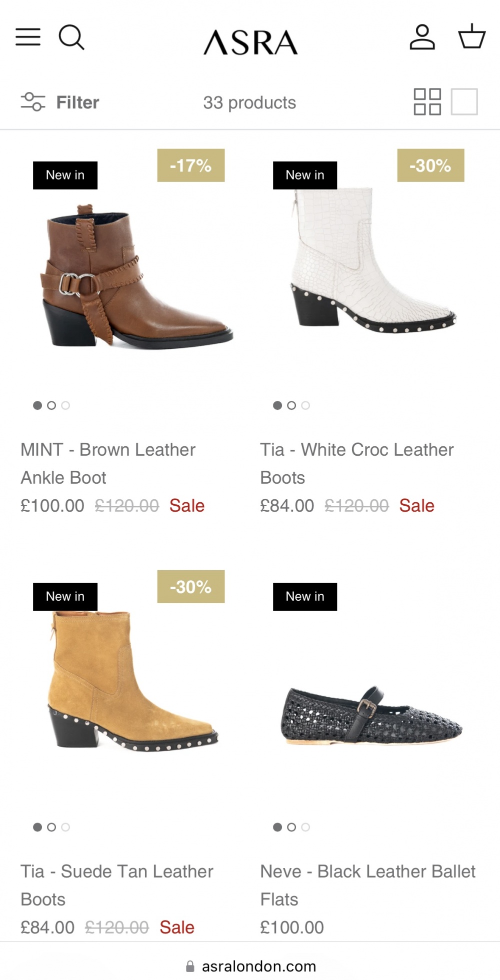Open the hamburger navigation menu

[x=28, y=37]
